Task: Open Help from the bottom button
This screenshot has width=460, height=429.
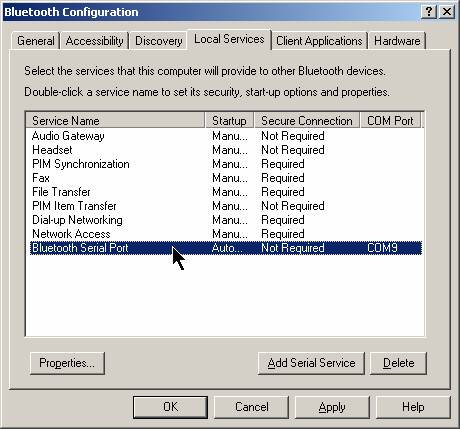Action: (x=413, y=407)
